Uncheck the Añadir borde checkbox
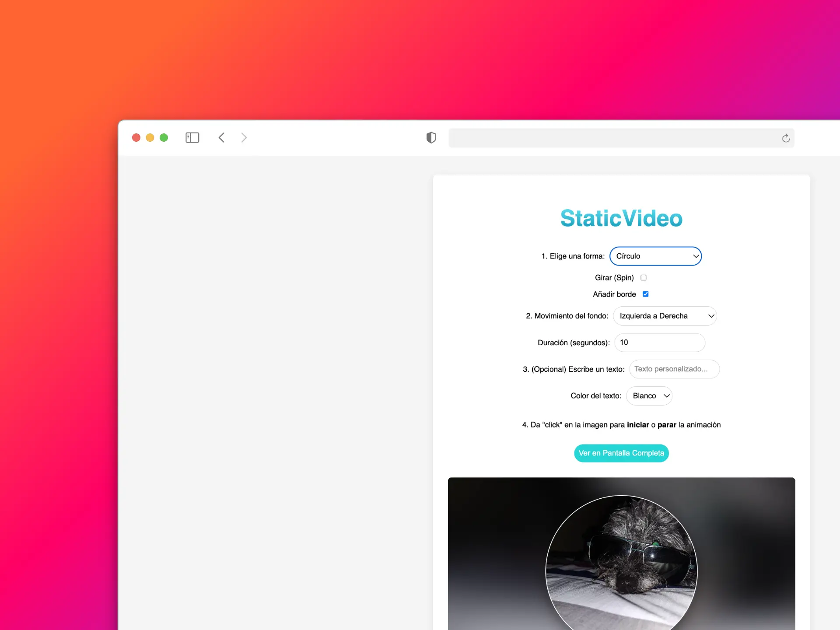Screen dimensions: 840x630 pyautogui.click(x=645, y=294)
